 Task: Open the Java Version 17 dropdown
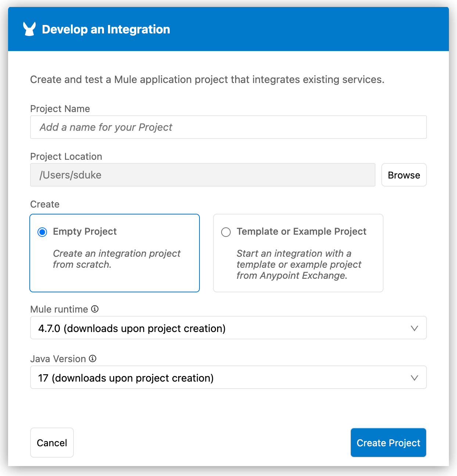(228, 378)
